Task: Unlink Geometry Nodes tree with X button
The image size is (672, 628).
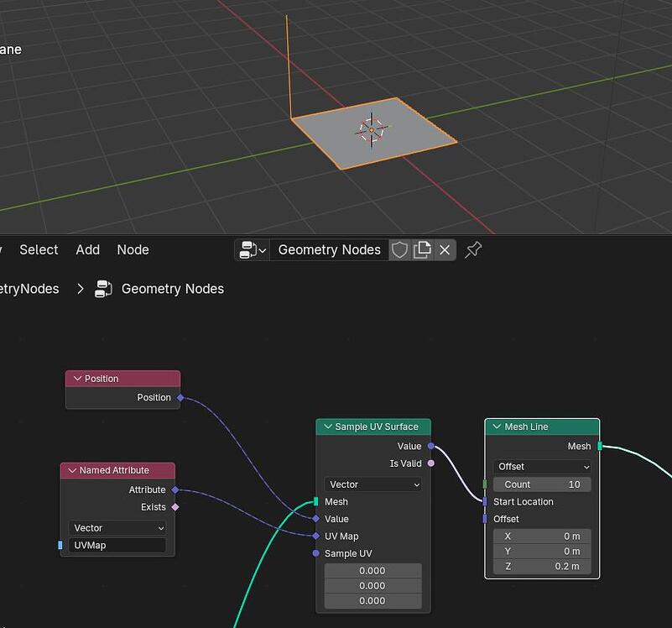Action: click(445, 250)
